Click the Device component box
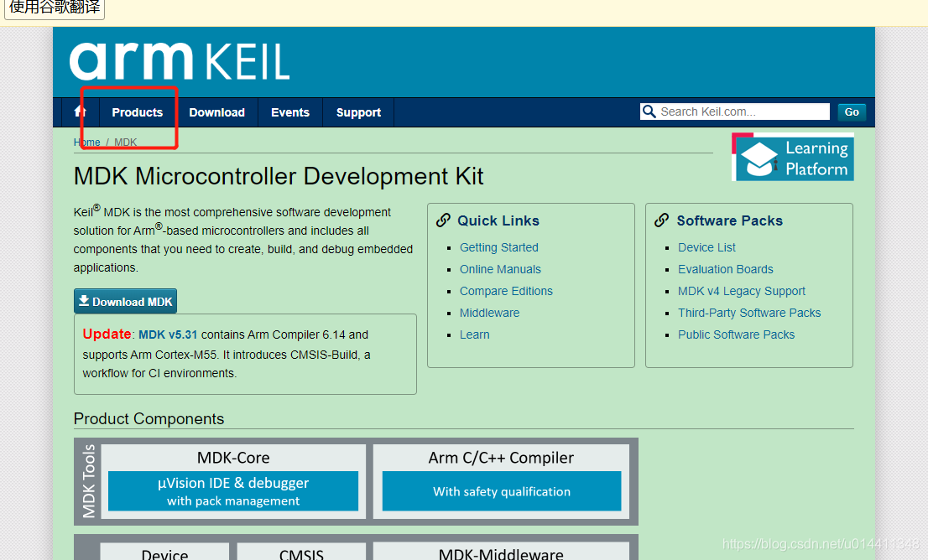The width and height of the screenshot is (928, 560). (x=164, y=551)
